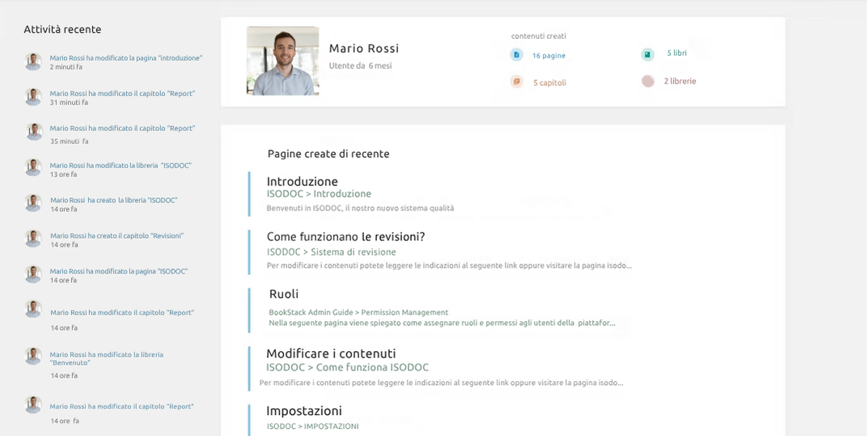Screen dimensions: 868x436
Task: Click the shelves icon beside 2 librerie
Action: coord(647,81)
